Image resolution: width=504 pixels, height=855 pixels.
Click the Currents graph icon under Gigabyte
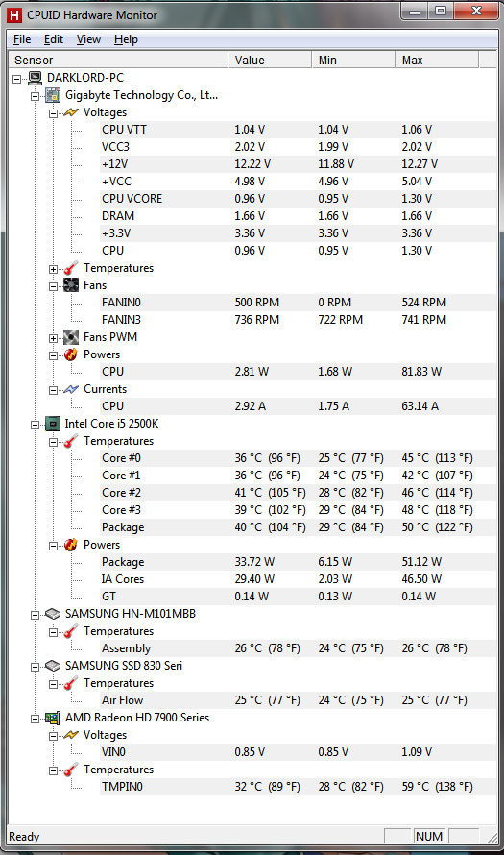click(71, 389)
